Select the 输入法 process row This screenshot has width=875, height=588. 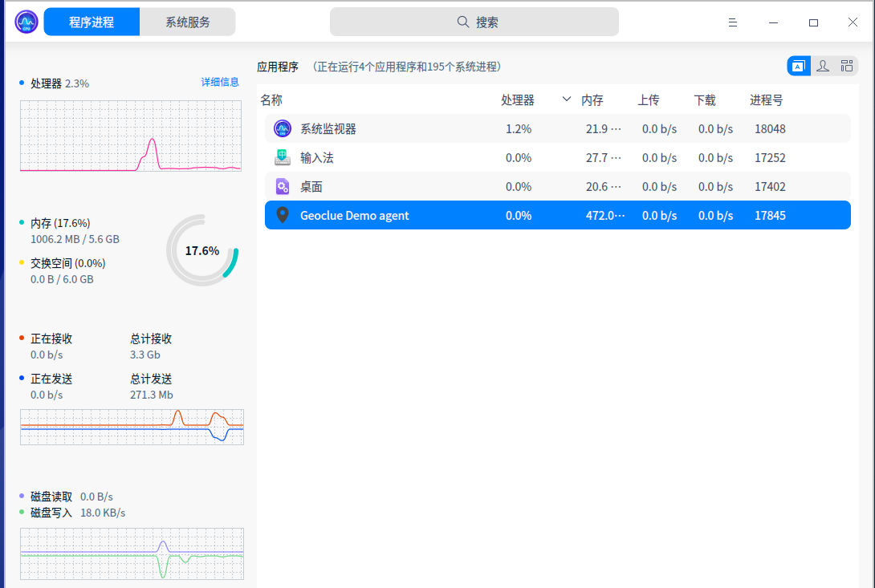[x=482, y=157]
